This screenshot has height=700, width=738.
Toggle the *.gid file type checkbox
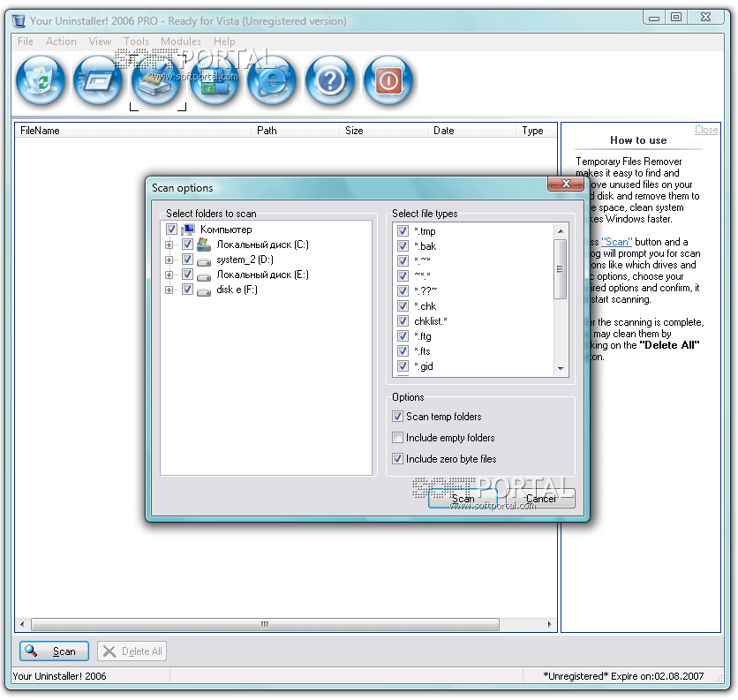pos(403,366)
